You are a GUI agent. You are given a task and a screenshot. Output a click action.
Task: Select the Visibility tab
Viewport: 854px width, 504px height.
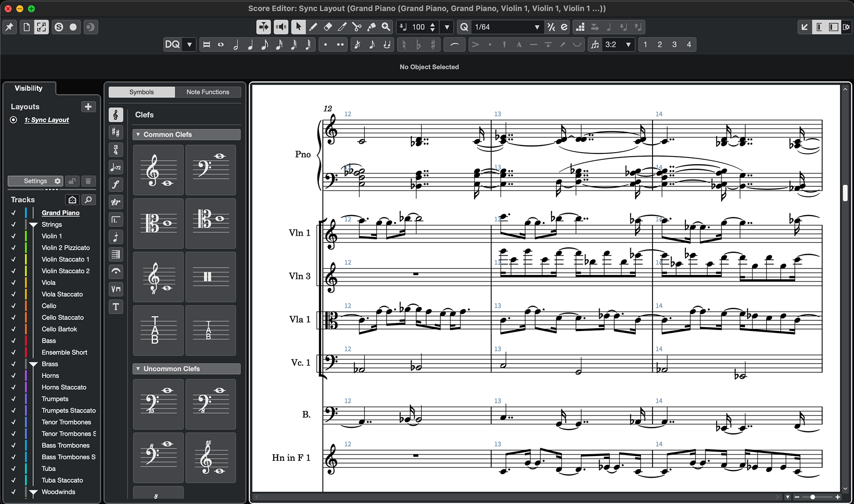pyautogui.click(x=28, y=88)
